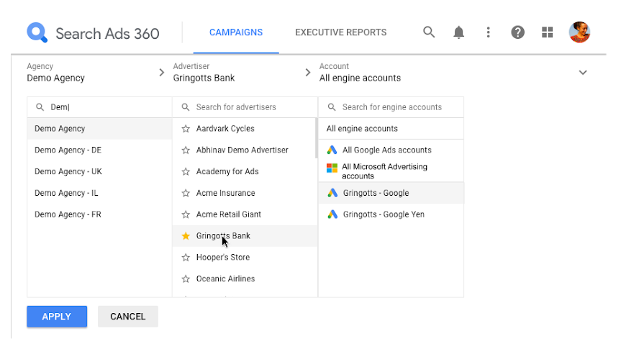
Task: Click magnifier icon in agency search box
Action: point(40,107)
